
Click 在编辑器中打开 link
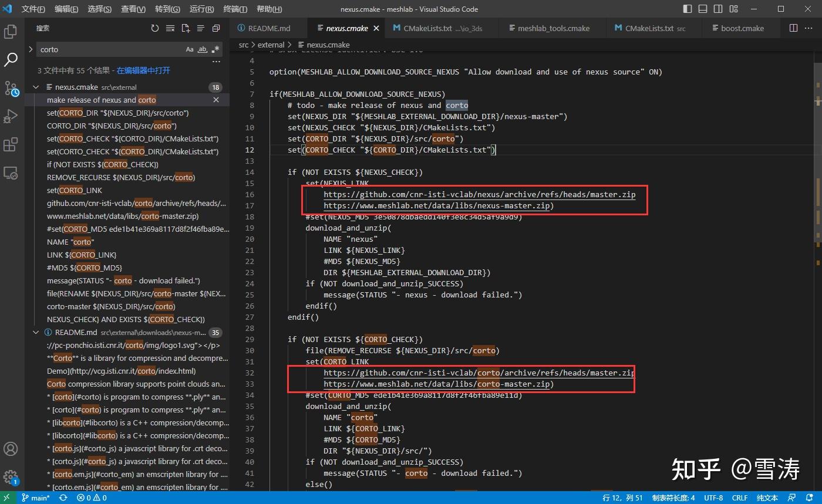click(x=143, y=70)
